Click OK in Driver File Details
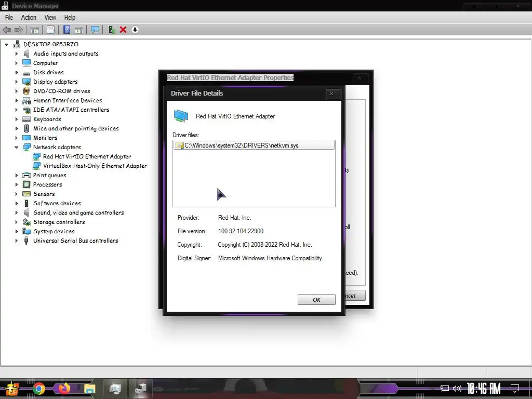Screen dimensions: 532x399 (316, 300)
